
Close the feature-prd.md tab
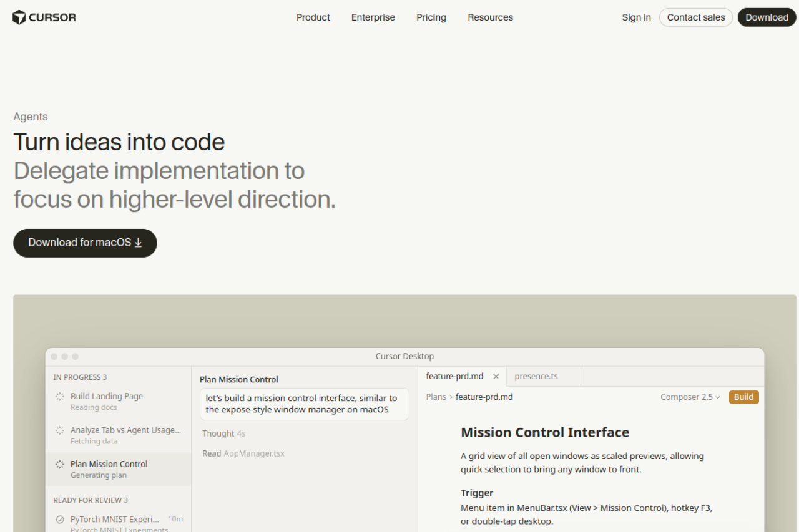click(x=496, y=377)
